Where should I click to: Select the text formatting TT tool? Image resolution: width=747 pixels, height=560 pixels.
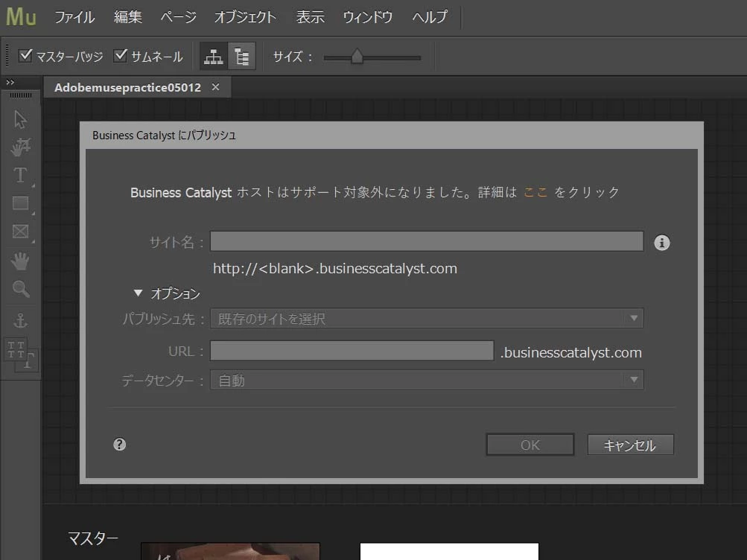tap(20, 354)
